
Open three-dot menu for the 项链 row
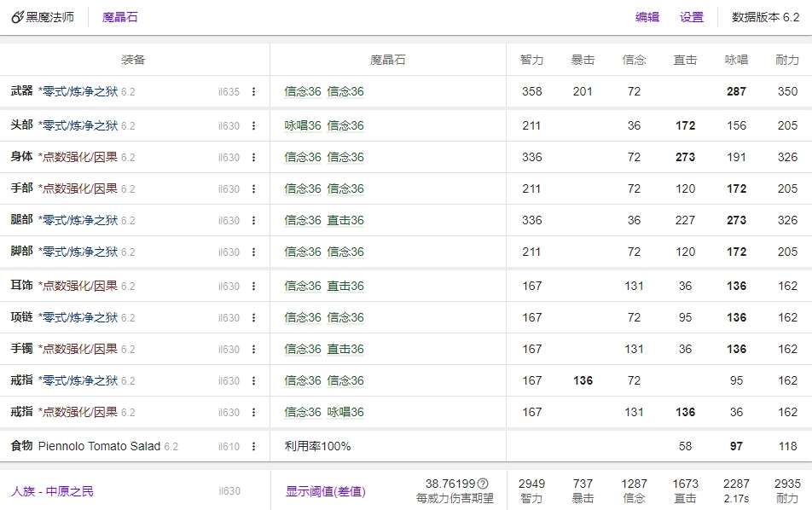[253, 318]
